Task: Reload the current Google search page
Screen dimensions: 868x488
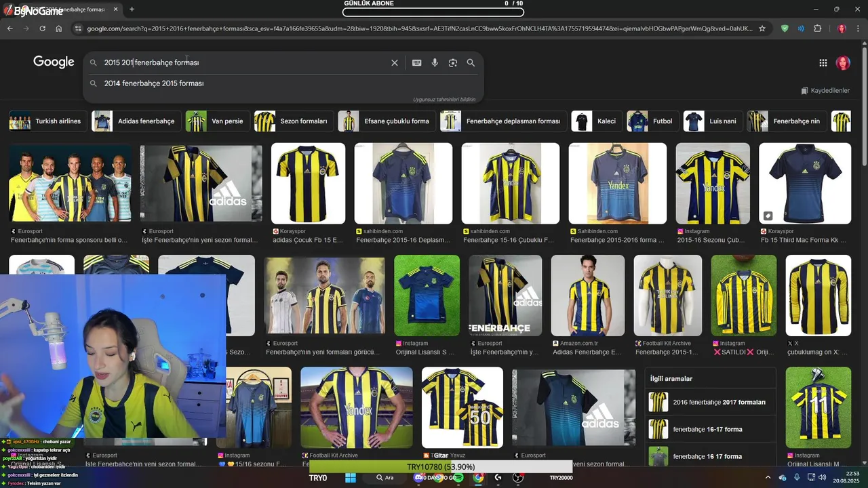Action: [x=42, y=28]
